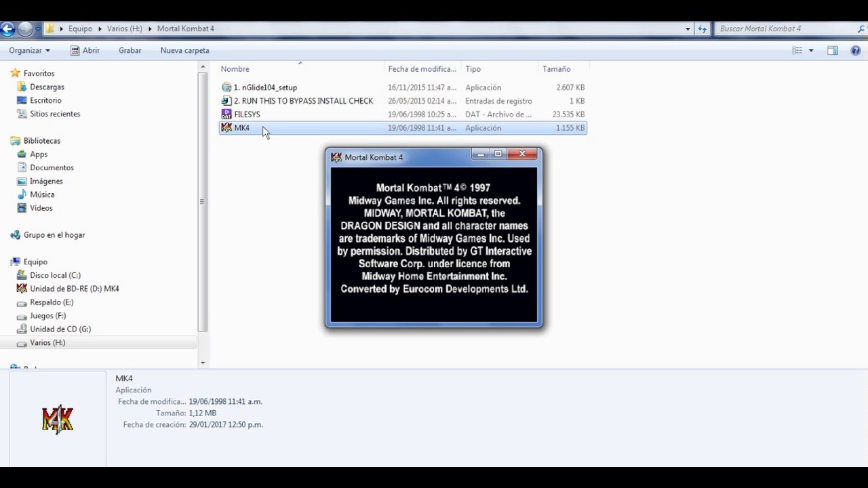Click the change view icon

click(797, 51)
